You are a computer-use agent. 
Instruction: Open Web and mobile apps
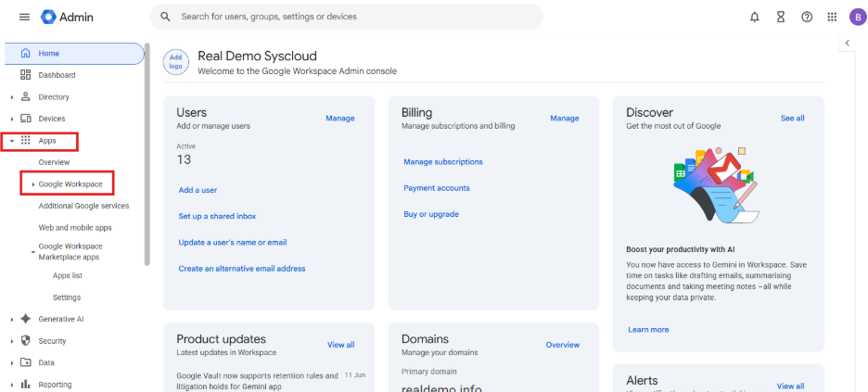[x=75, y=227]
